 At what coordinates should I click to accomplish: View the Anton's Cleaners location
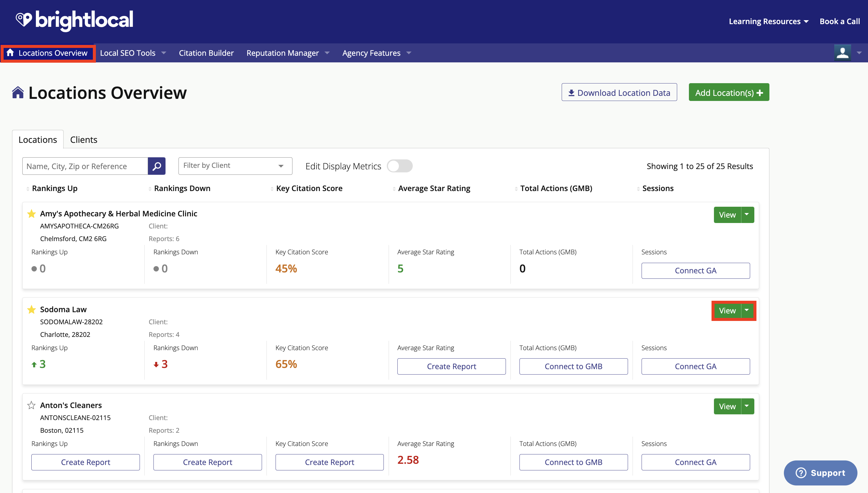pos(728,406)
